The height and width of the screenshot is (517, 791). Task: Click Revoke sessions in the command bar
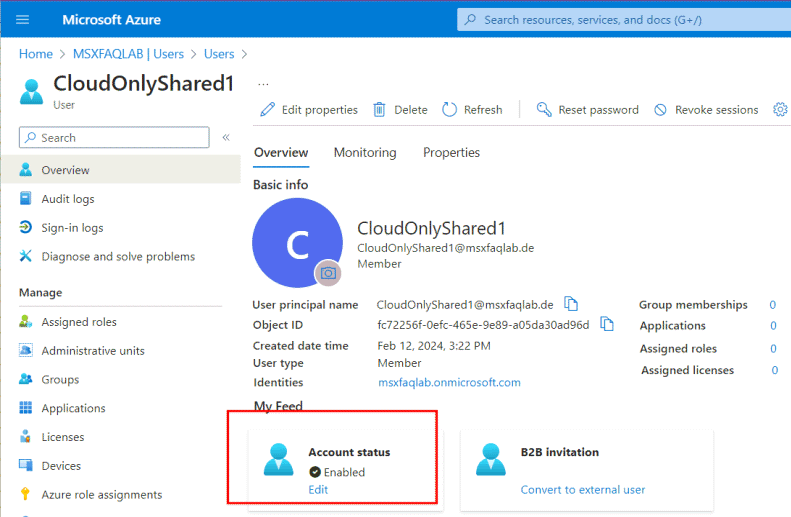(716, 110)
